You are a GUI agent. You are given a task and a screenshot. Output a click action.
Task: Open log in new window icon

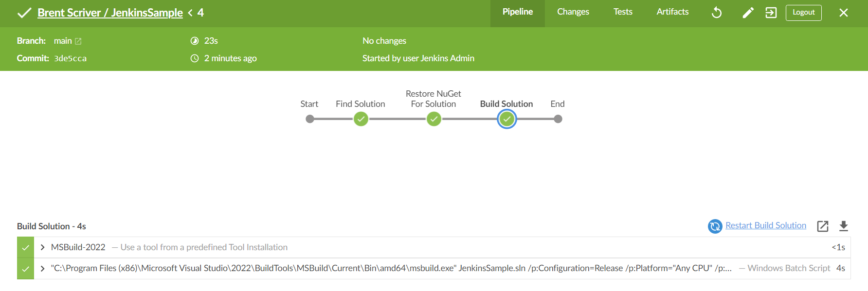(x=823, y=226)
